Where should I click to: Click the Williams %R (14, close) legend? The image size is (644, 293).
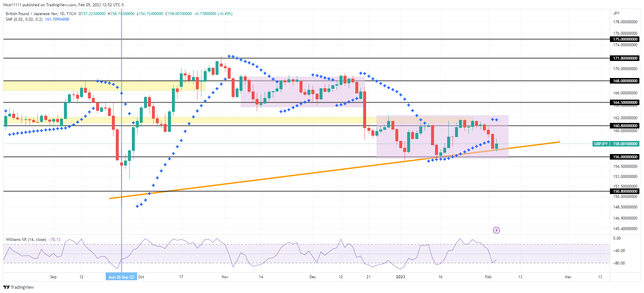point(26,240)
